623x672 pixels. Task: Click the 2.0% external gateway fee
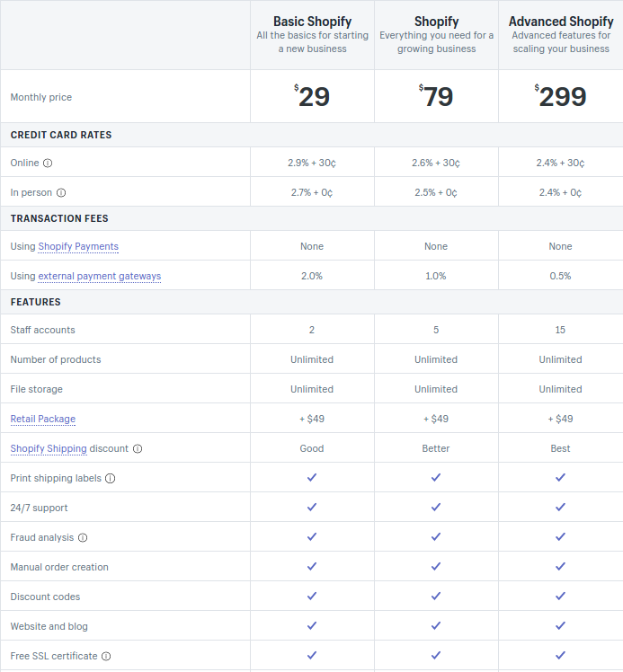[x=312, y=276]
